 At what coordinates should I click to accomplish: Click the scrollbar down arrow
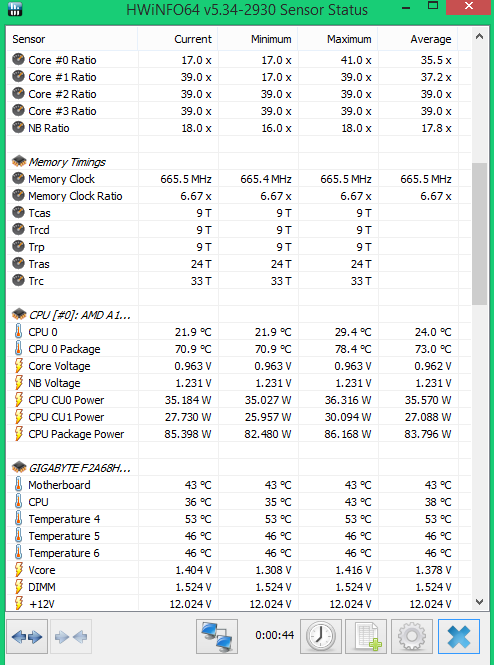click(479, 602)
